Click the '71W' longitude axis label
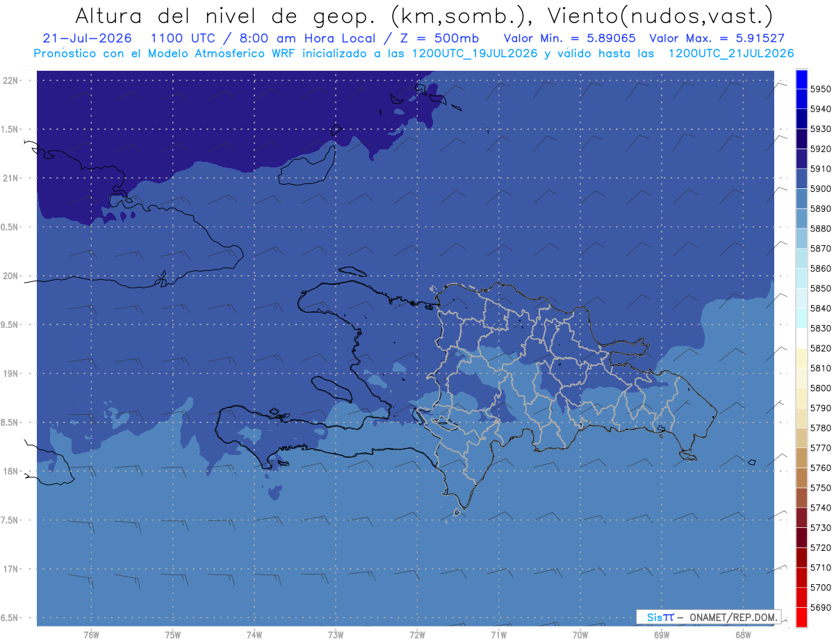Screen dimensions: 834x644 [498, 634]
